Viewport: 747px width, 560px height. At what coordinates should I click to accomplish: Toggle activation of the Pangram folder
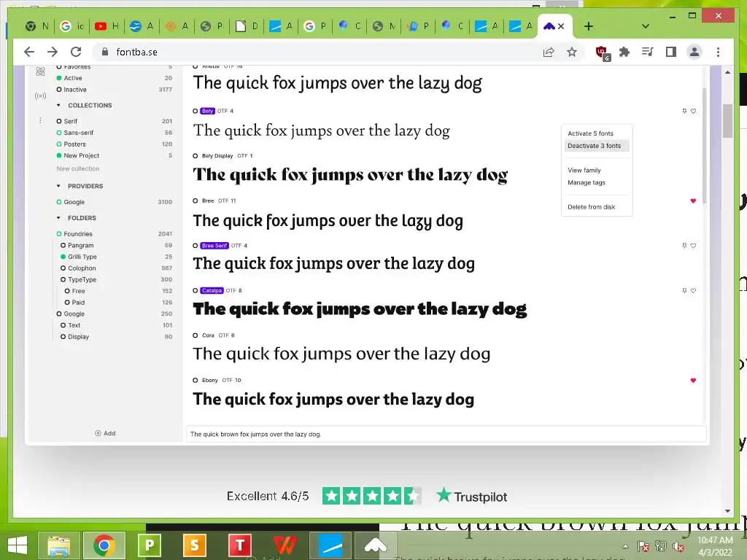[63, 245]
